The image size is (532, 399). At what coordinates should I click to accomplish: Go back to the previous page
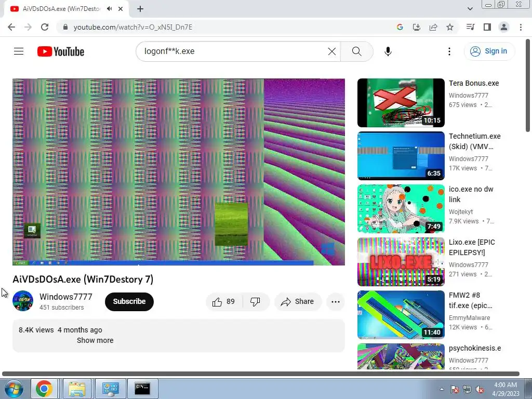point(11,27)
